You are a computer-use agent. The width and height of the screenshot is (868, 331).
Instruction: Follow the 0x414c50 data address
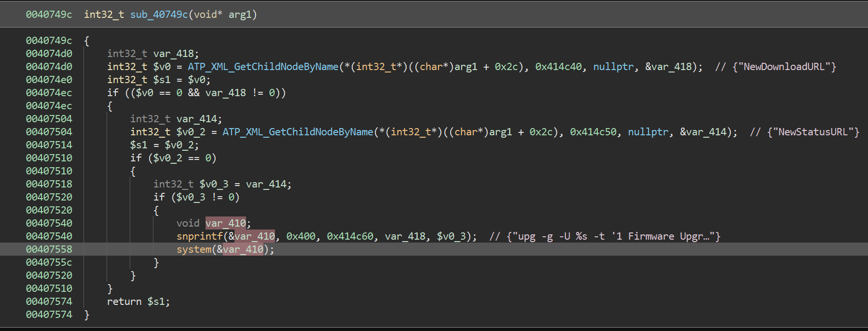coord(593,132)
